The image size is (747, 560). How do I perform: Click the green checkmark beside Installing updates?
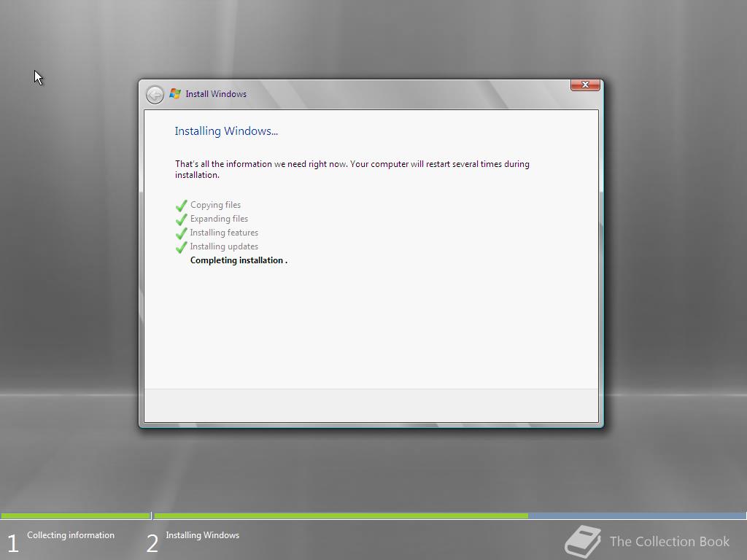pyautogui.click(x=181, y=247)
